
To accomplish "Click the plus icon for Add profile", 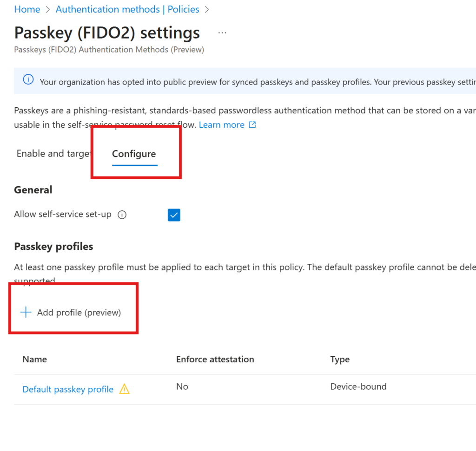I will pyautogui.click(x=26, y=313).
